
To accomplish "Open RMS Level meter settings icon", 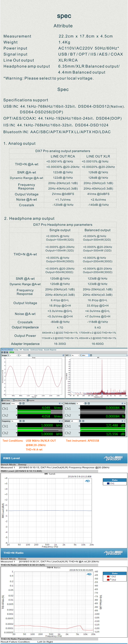I will (x=23, y=403).
